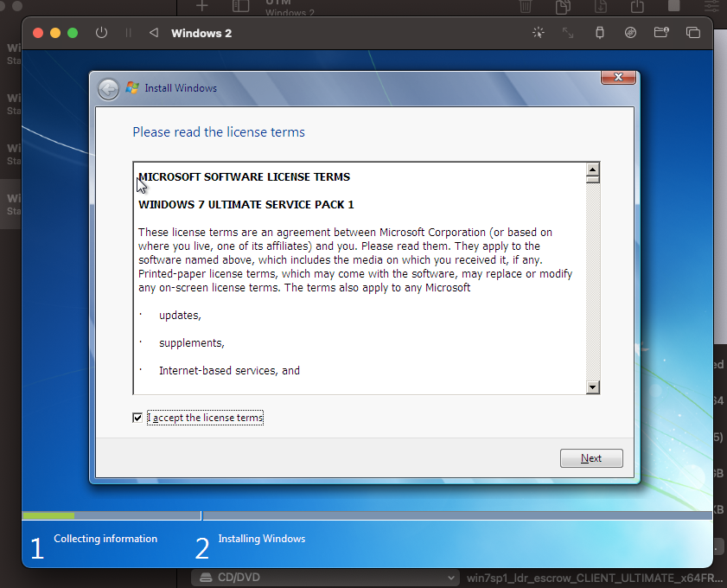The height and width of the screenshot is (588, 727).
Task: Open the USB devices icon
Action: click(x=600, y=33)
